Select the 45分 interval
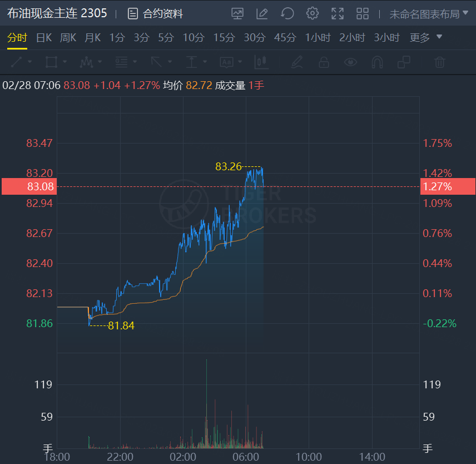 coord(285,38)
